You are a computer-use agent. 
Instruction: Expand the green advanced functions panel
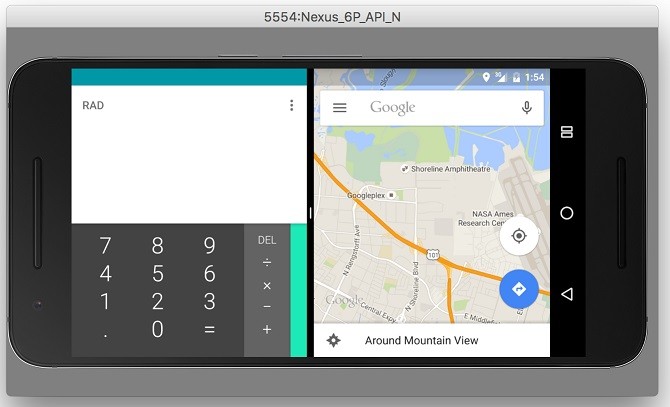299,290
